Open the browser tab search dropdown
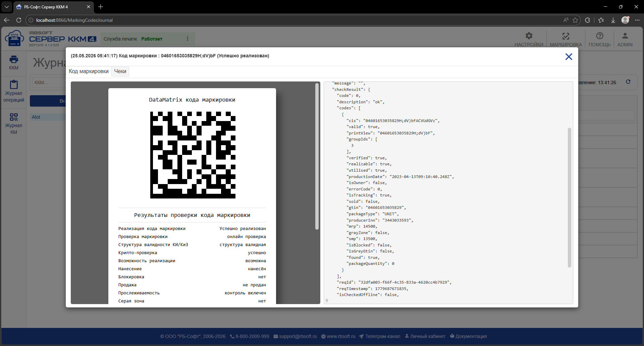The height and width of the screenshot is (346, 644). tap(7, 7)
